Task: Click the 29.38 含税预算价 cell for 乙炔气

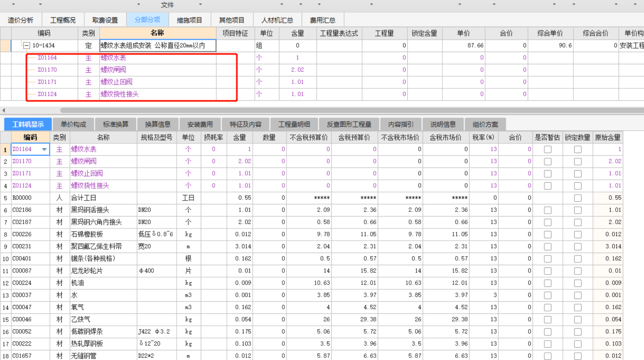Action: [x=354, y=319]
